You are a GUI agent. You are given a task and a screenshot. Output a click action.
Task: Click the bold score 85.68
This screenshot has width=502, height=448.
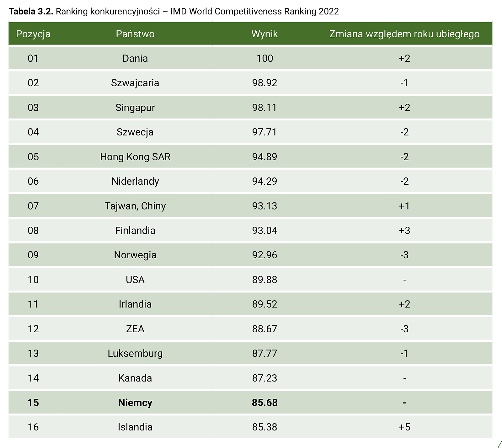point(265,403)
